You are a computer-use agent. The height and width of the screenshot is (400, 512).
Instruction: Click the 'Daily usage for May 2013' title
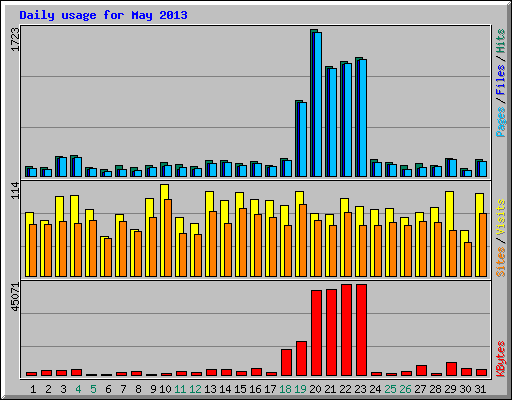(x=103, y=15)
